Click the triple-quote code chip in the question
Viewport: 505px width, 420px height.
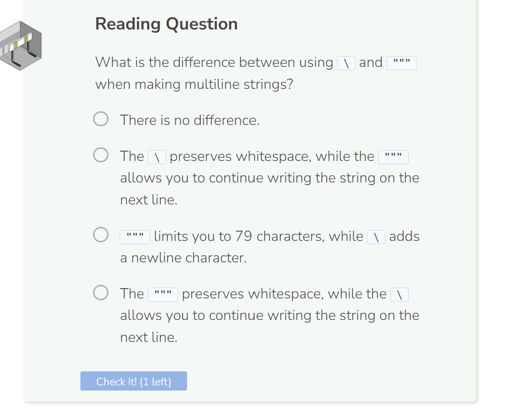(x=403, y=62)
